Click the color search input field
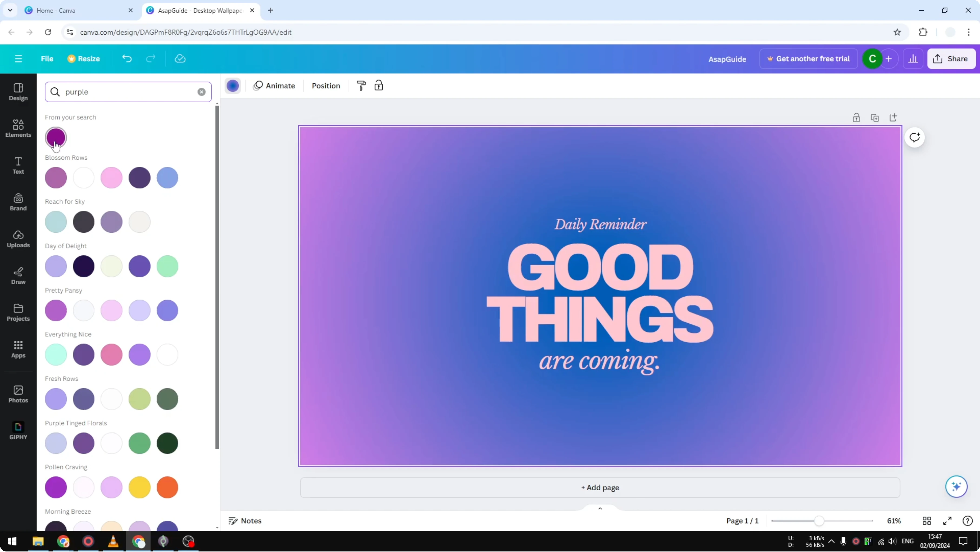Viewport: 980px width, 552px height. click(x=128, y=92)
